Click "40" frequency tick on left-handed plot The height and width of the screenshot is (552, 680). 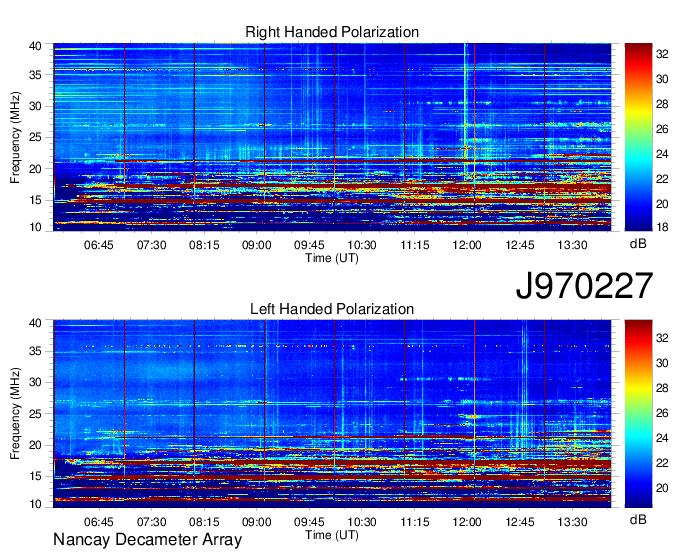35,323
